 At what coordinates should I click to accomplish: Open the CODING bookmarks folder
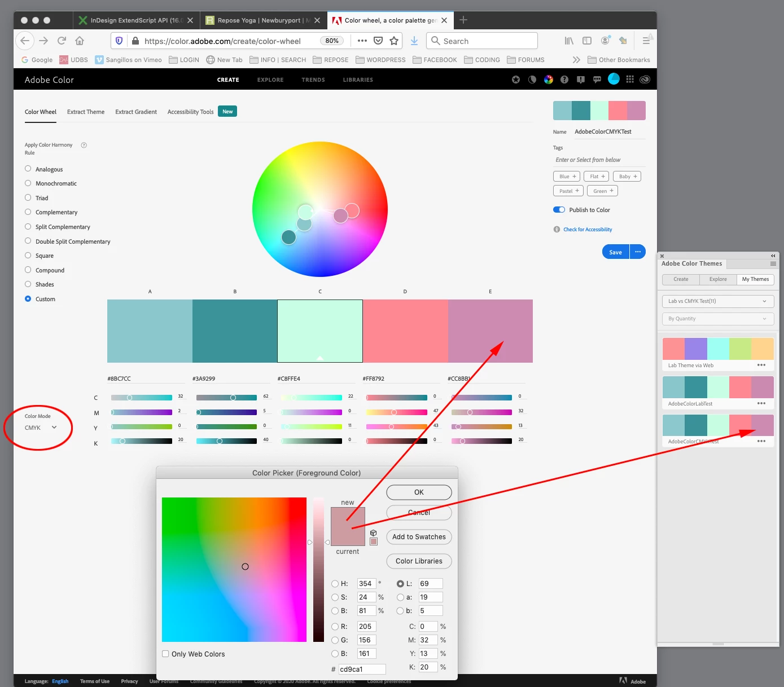tap(482, 60)
